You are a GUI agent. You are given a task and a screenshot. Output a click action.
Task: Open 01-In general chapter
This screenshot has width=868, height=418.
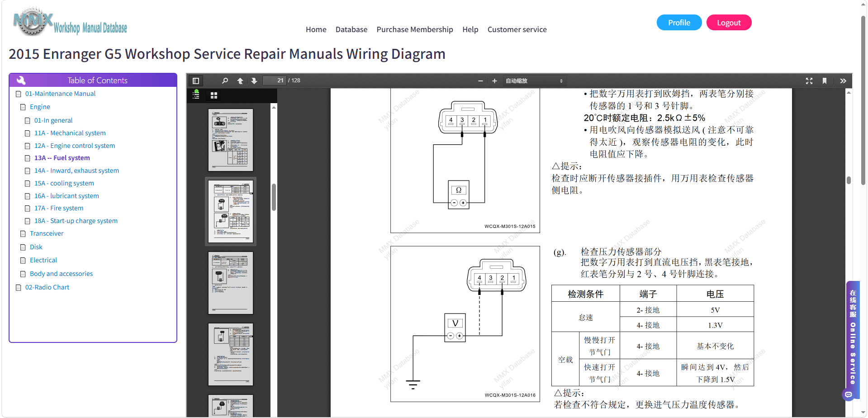tap(53, 120)
